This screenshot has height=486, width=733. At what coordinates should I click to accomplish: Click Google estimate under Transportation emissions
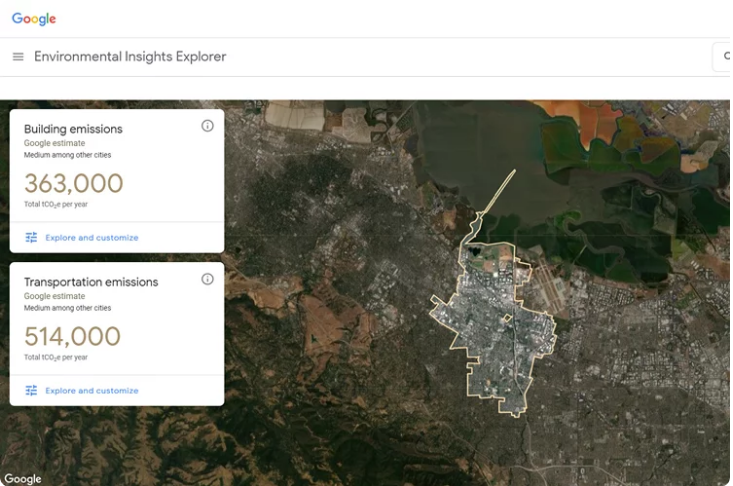[54, 296]
